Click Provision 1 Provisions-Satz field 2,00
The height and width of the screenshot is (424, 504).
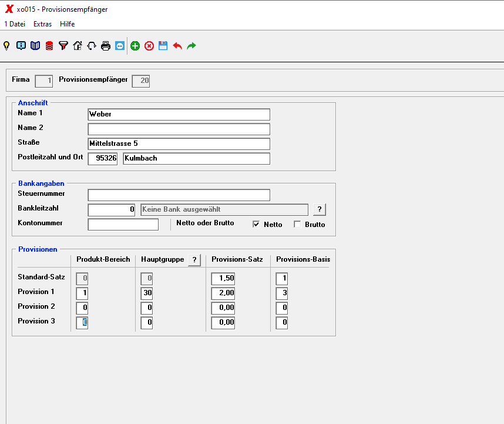(223, 293)
